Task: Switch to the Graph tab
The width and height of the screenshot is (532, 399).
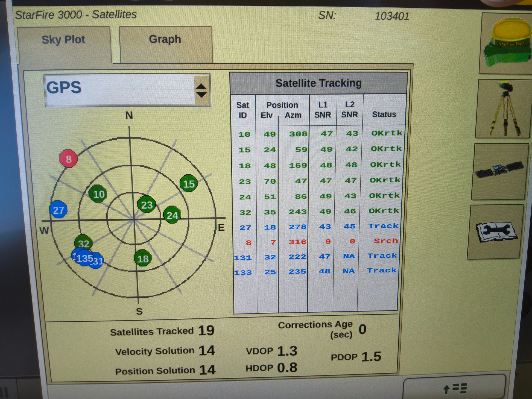Action: 165,40
